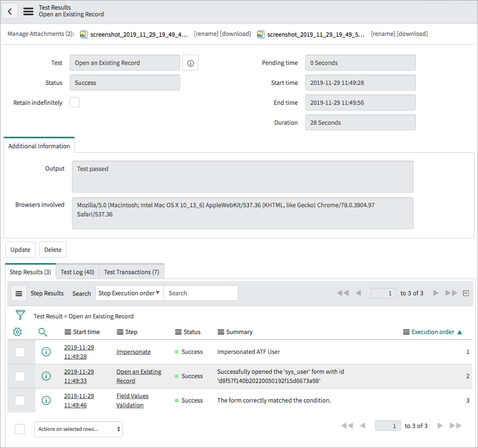This screenshot has width=478, height=448.
Task: Click inside the Search input field
Action: point(201,293)
